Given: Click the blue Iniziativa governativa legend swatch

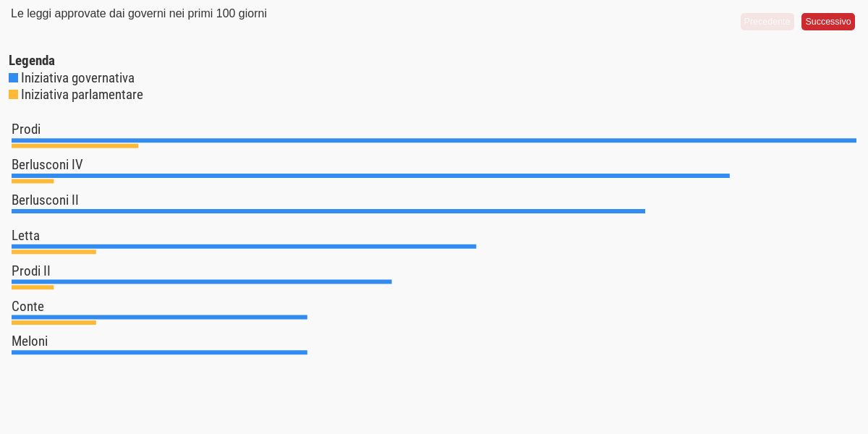Looking at the screenshot, I should coord(13,77).
